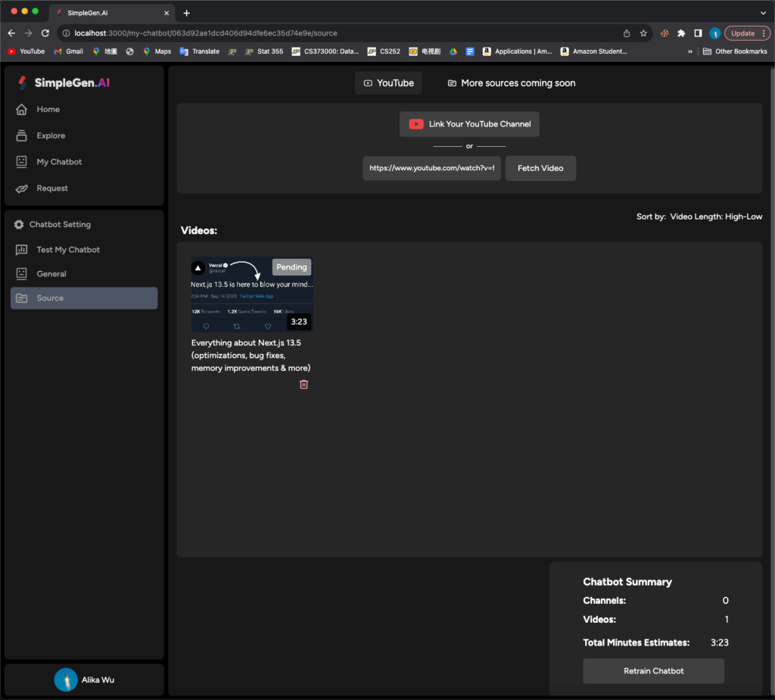The image size is (775, 700).
Task: Expand hidden bookmarks overflow chevron
Action: coord(689,51)
